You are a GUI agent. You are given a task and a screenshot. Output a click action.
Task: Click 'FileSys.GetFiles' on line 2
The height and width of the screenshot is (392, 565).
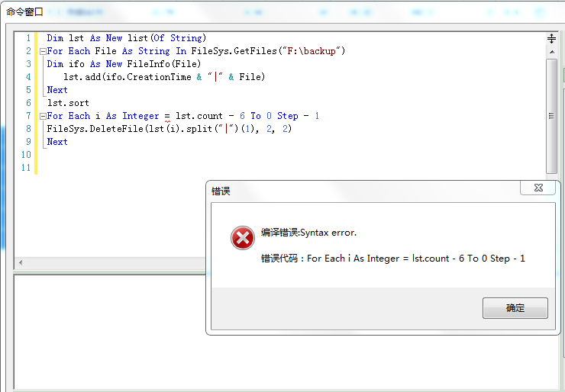234,51
